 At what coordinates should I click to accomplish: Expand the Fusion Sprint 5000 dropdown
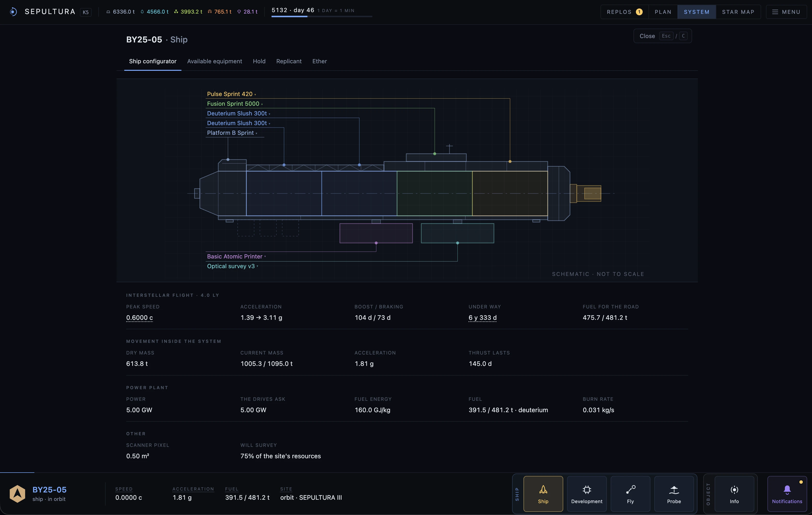(x=235, y=104)
